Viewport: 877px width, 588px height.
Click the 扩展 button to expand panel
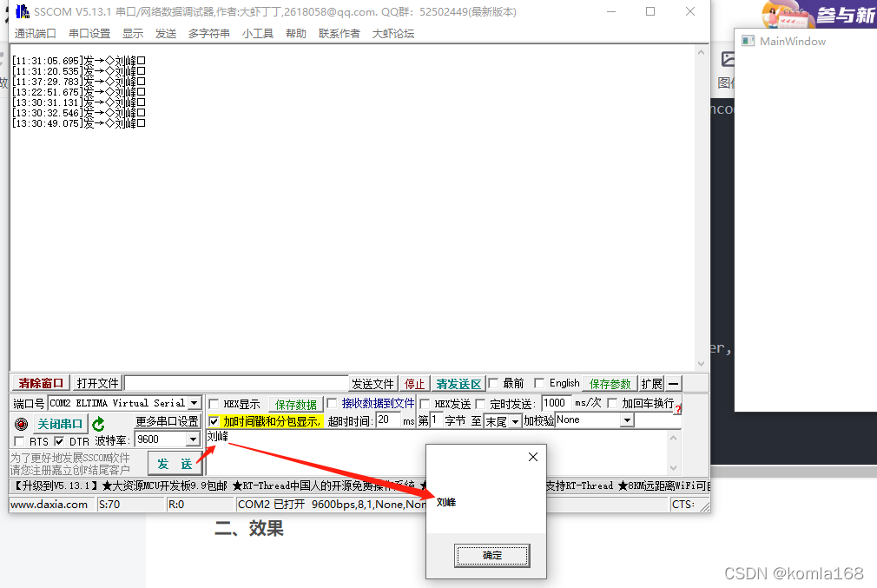coord(653,383)
